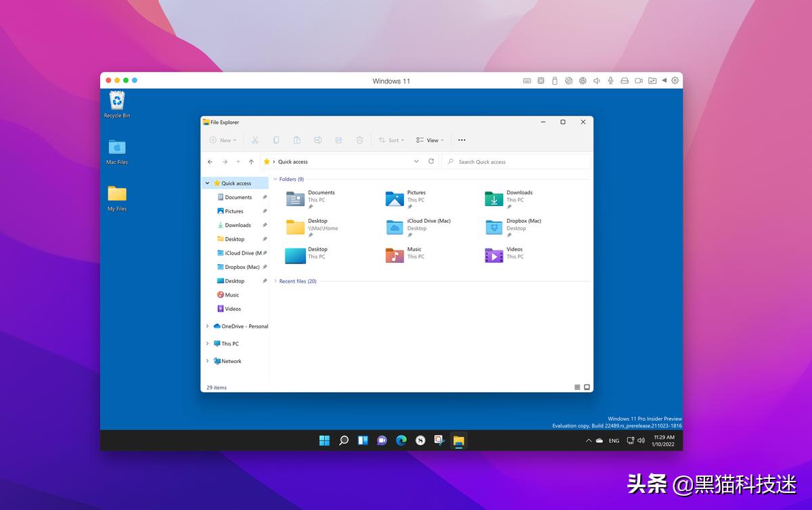Click the Copy icon in the toolbar
This screenshot has height=510, width=812.
click(276, 140)
